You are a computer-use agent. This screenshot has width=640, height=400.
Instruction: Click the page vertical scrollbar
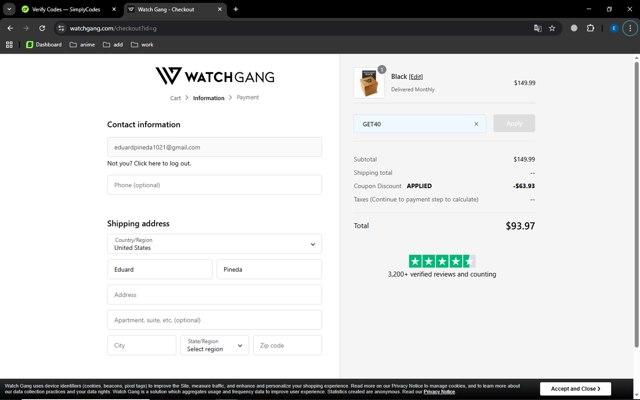tap(636, 204)
